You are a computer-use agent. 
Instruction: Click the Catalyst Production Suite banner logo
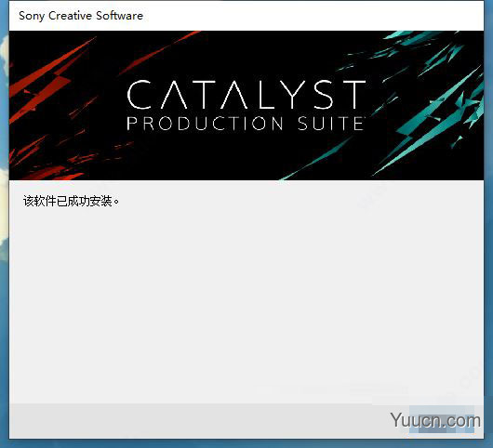(246, 105)
